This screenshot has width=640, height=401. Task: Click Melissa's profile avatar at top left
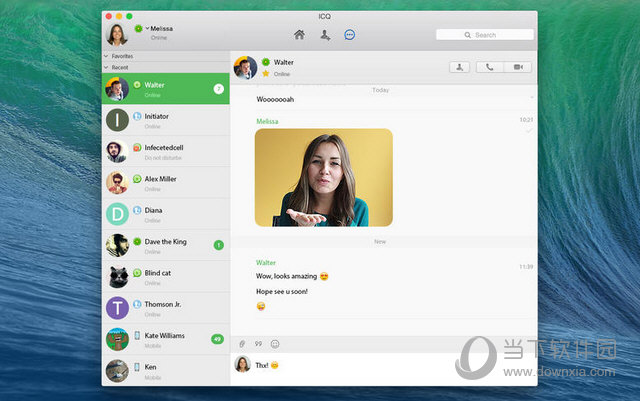[117, 34]
